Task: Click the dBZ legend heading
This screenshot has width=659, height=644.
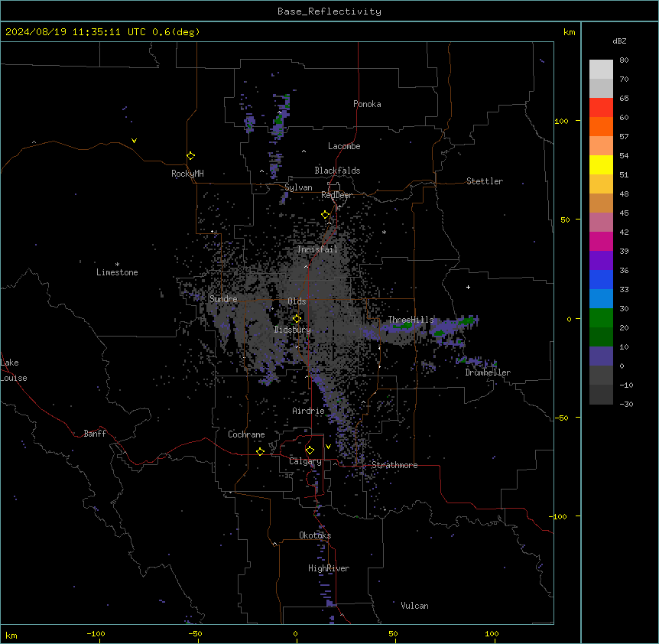Action: 619,41
